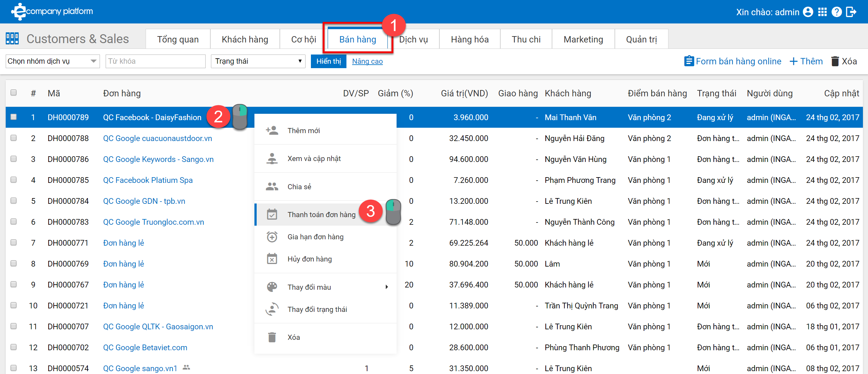This screenshot has height=374, width=868.
Task: Expand the Thay đổi màu submenu arrow
Action: coord(387,287)
